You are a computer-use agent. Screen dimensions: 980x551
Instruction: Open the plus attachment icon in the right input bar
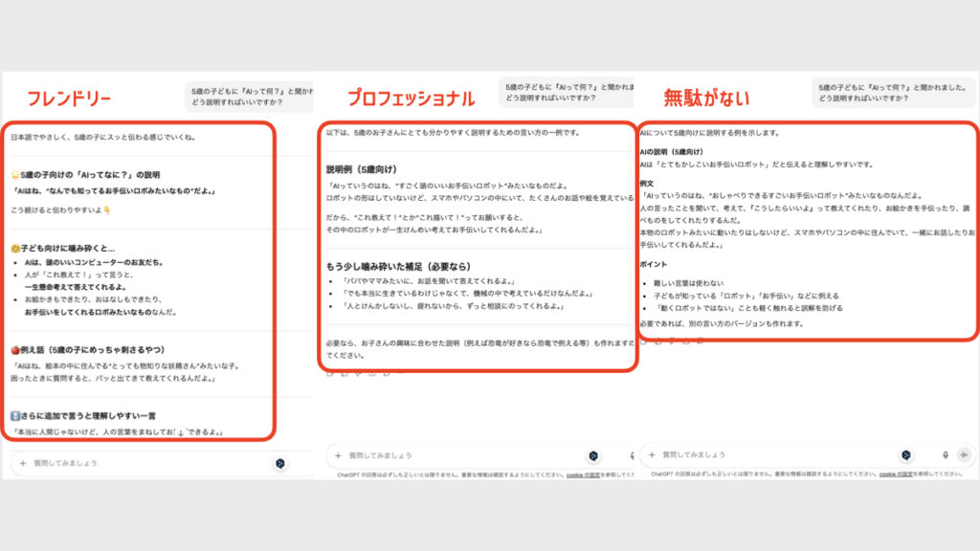(x=650, y=453)
